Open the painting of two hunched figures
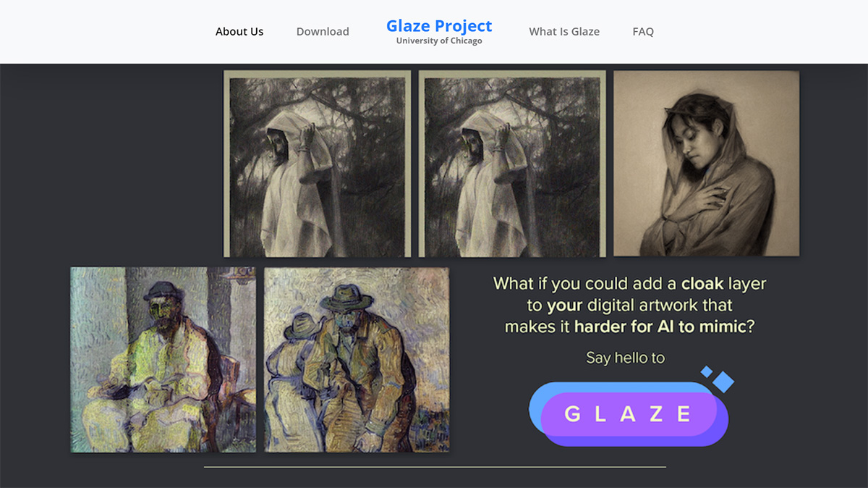The width and height of the screenshot is (868, 488). click(357, 359)
